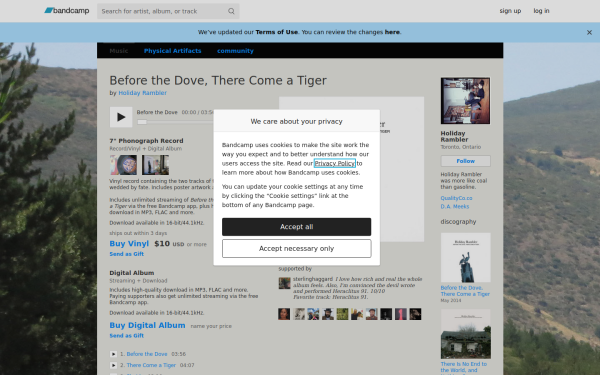
Task: Click the Bandcamp logo
Action: [x=67, y=11]
